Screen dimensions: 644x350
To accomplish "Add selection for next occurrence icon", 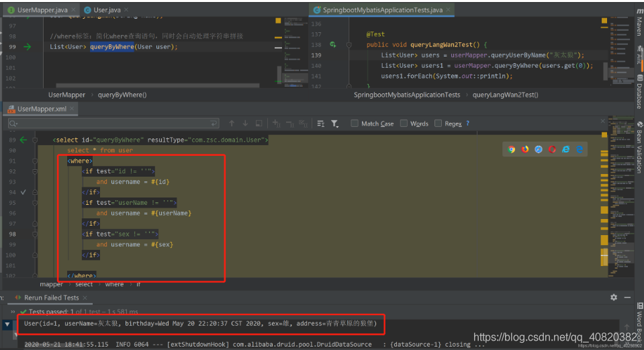I will tap(277, 124).
